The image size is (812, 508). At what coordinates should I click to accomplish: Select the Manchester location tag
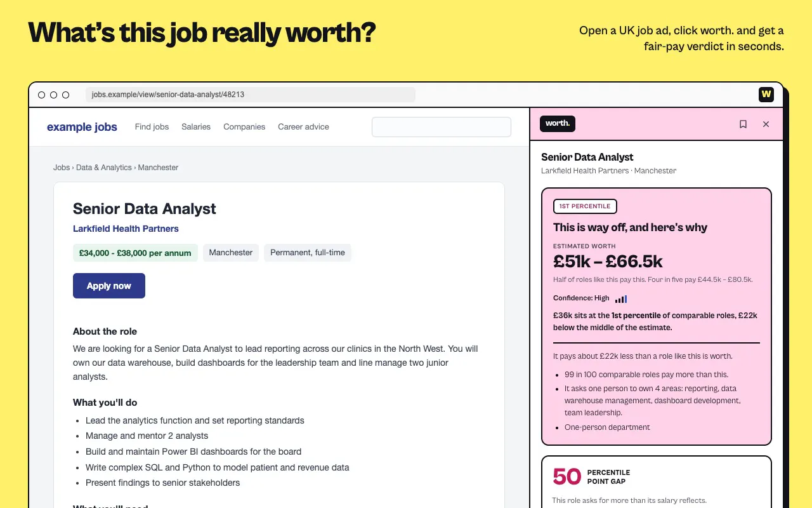(231, 253)
